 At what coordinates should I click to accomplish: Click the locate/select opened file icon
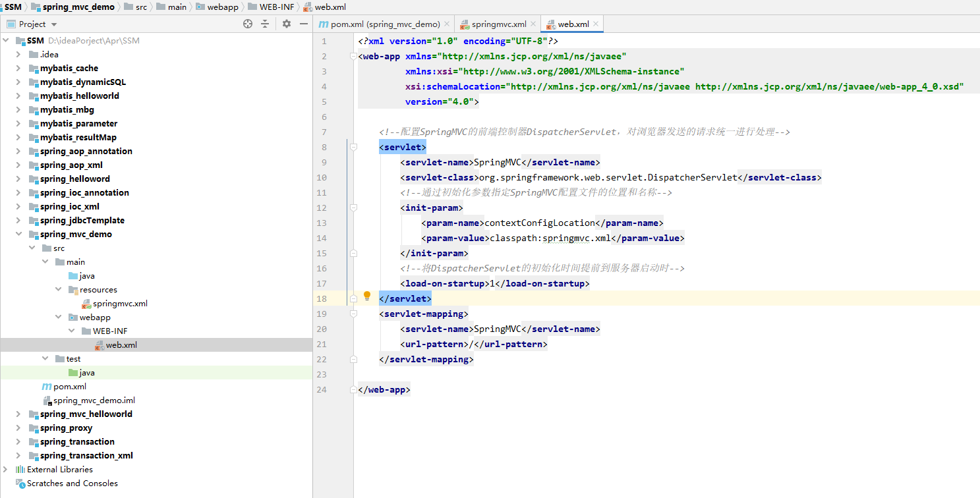click(x=248, y=24)
